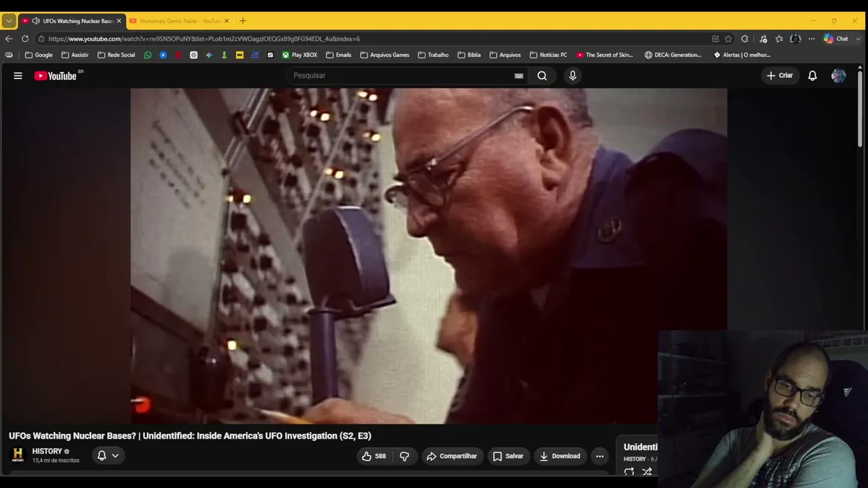This screenshot has width=868, height=488.
Task: Open the HISTORY channel name link
Action: 47,451
